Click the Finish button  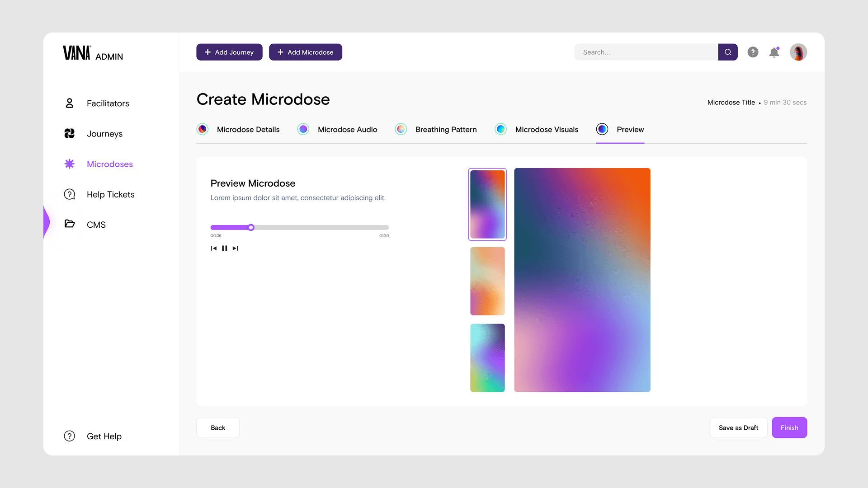789,427
